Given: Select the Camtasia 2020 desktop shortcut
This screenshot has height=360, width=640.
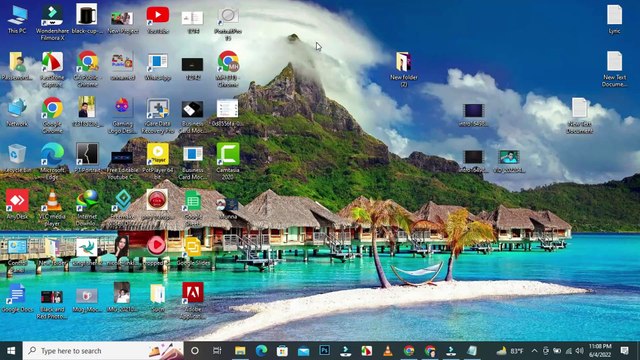Looking at the screenshot, I should [228, 162].
